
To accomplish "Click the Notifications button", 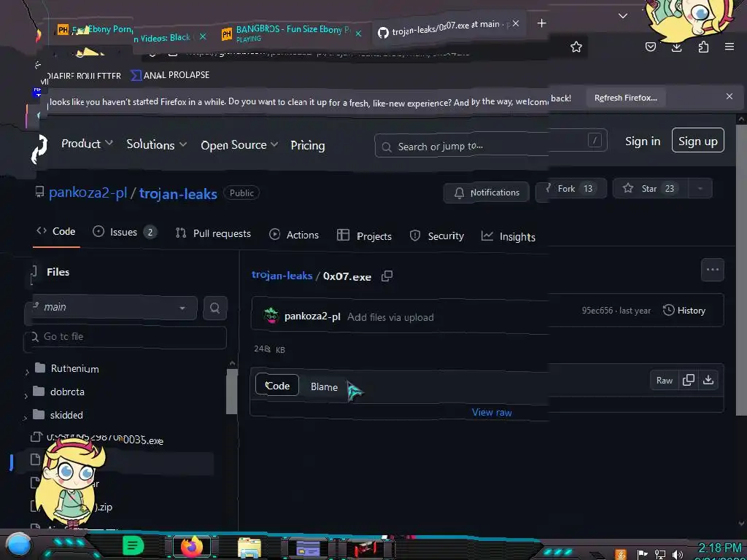I will [487, 192].
